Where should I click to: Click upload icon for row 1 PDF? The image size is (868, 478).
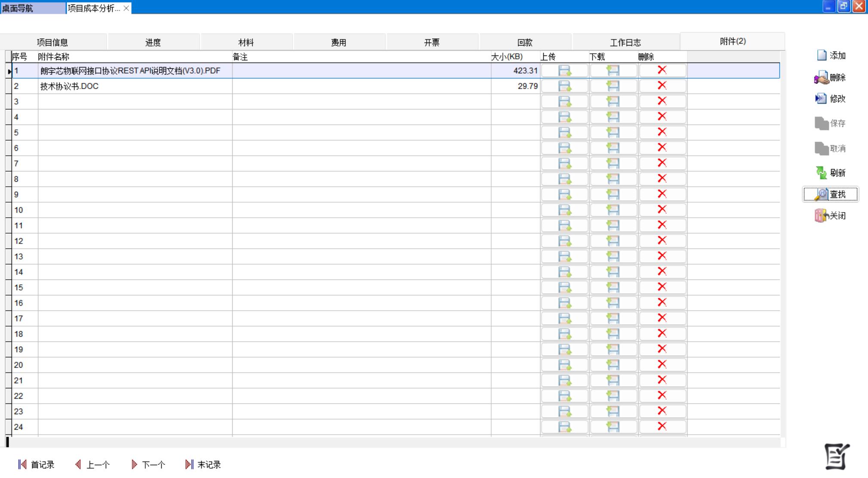coord(564,71)
